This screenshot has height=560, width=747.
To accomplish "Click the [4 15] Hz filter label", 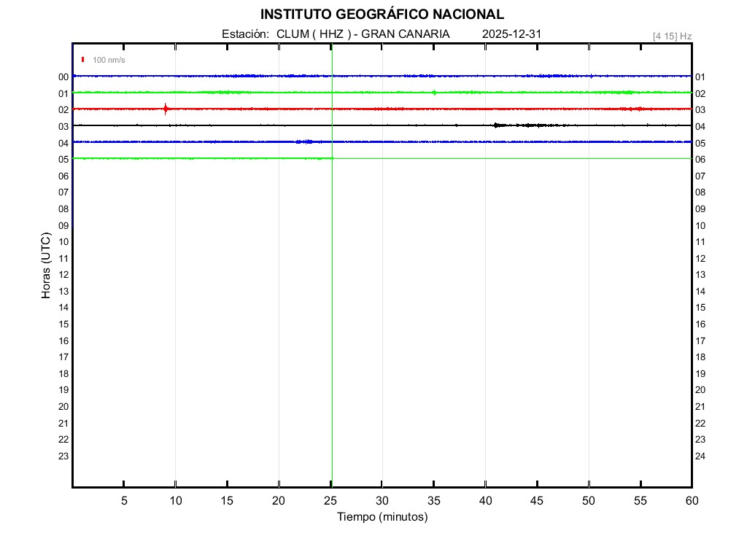I will point(672,36).
